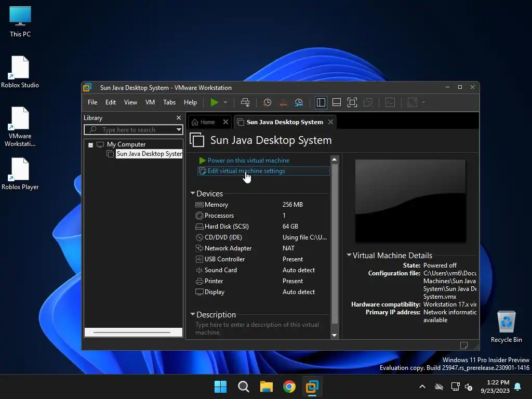Click Send Ctrl+Alt+Del toolbar icon
Viewport: 532px width, 399px height.
tap(245, 102)
